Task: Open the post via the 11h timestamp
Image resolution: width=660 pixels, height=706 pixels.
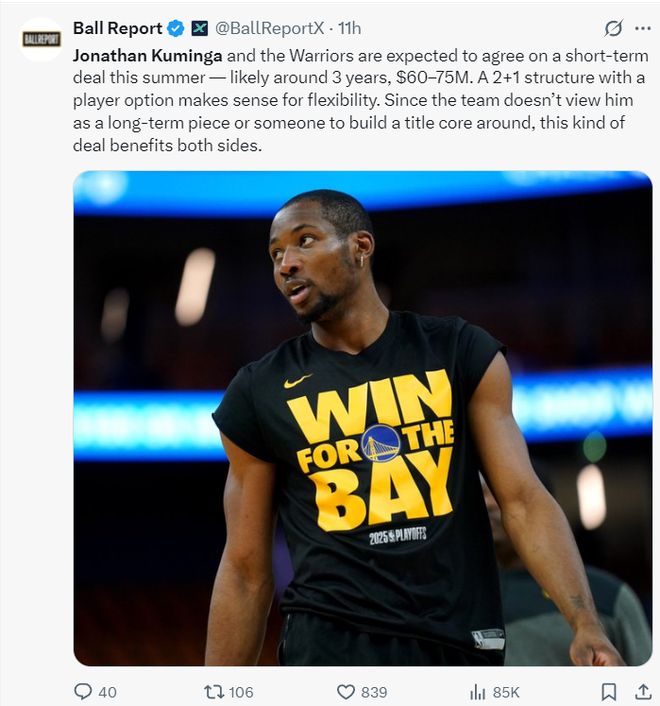Action: click(x=350, y=28)
